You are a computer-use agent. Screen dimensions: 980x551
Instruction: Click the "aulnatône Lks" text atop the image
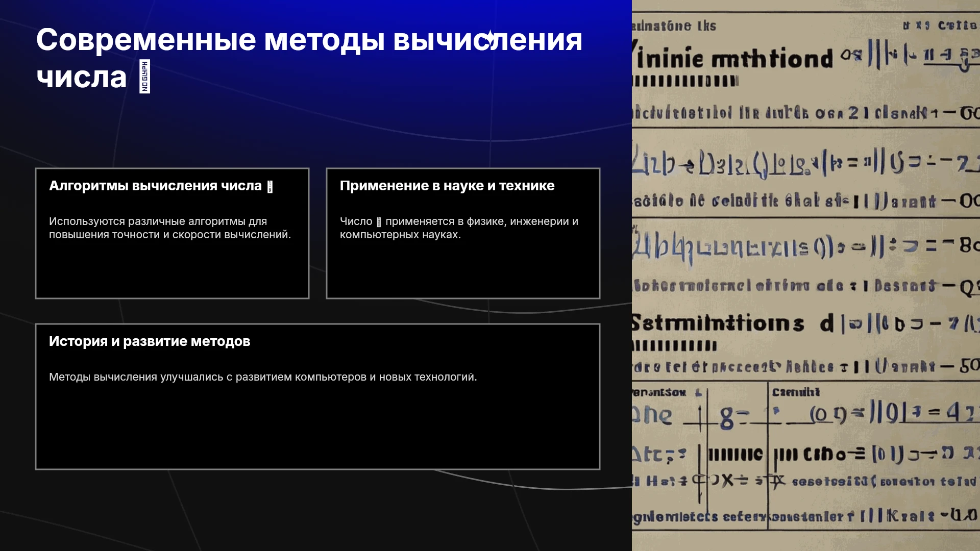click(x=674, y=26)
